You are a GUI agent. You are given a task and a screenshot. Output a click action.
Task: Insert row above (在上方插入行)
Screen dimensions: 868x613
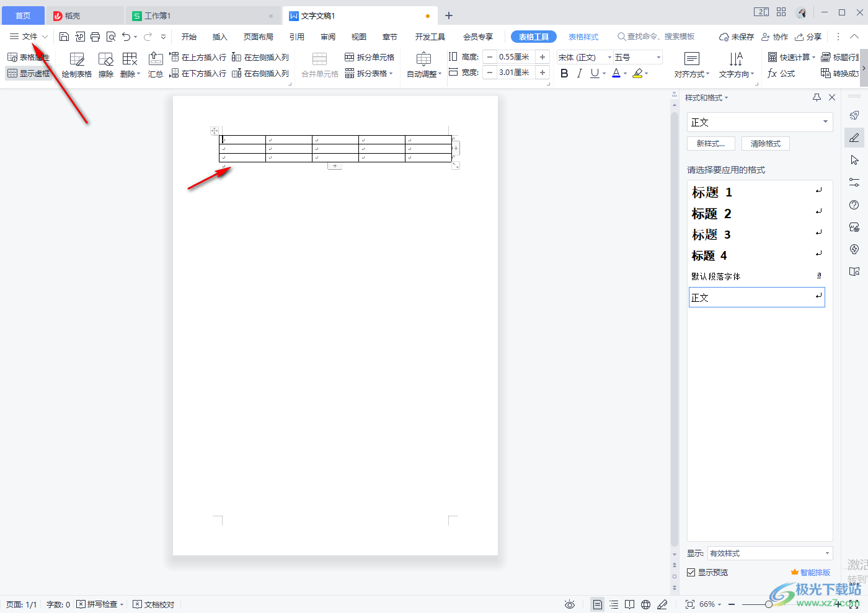(198, 57)
